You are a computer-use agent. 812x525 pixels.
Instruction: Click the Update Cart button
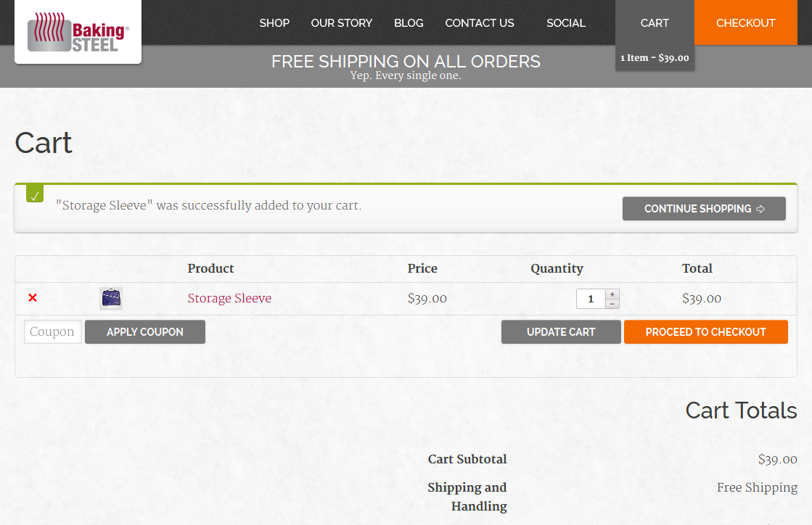coord(561,332)
